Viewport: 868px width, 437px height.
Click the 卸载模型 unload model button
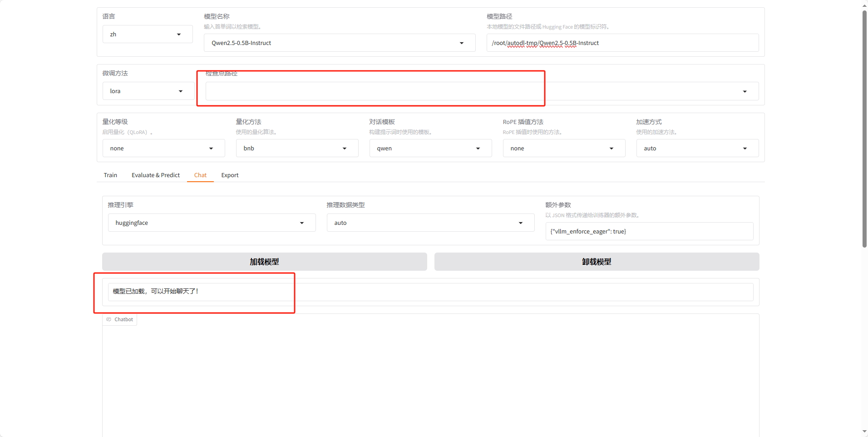pos(597,262)
